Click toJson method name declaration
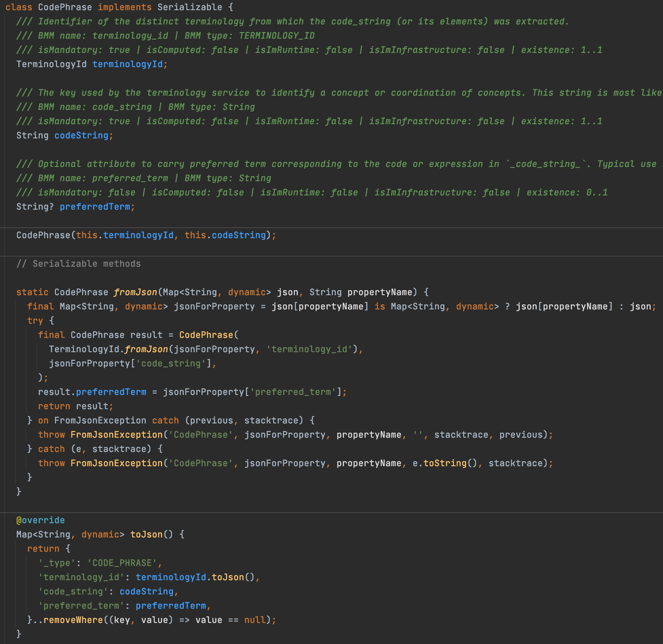The height and width of the screenshot is (644, 663). 146,534
